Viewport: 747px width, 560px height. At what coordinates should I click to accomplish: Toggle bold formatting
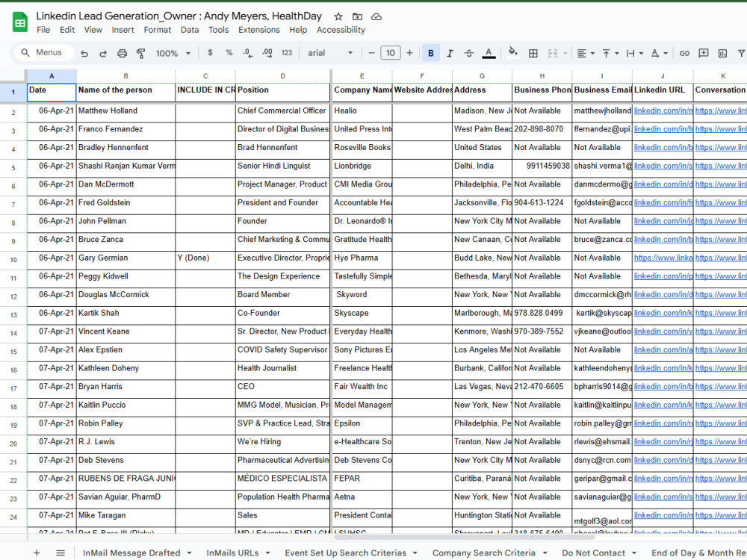(431, 53)
